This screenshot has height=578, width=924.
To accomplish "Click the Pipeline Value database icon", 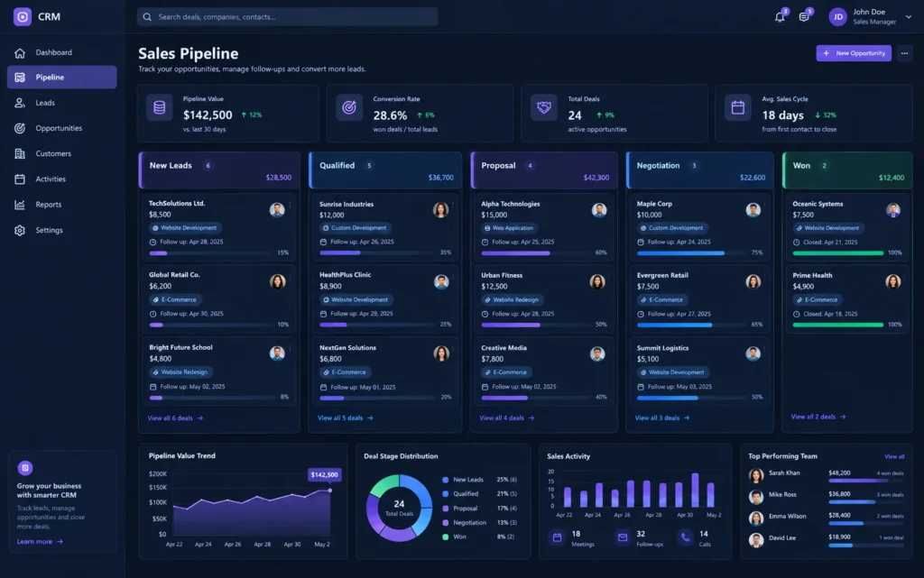I will point(159,107).
